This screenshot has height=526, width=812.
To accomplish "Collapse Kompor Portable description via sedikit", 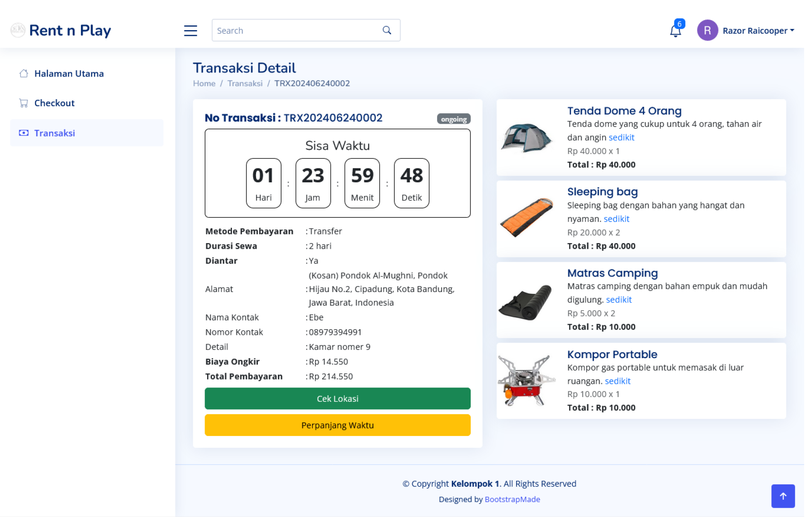I will pos(617,381).
